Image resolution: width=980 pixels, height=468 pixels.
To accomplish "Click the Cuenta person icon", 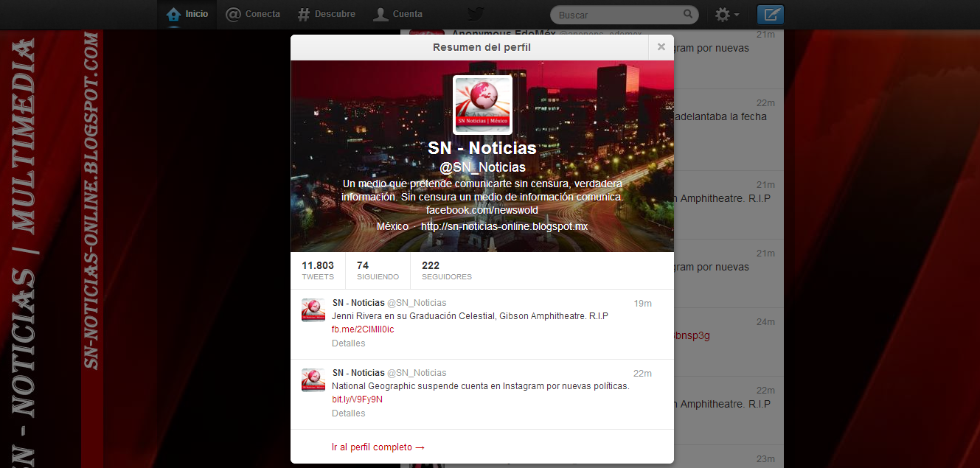I will click(x=380, y=14).
